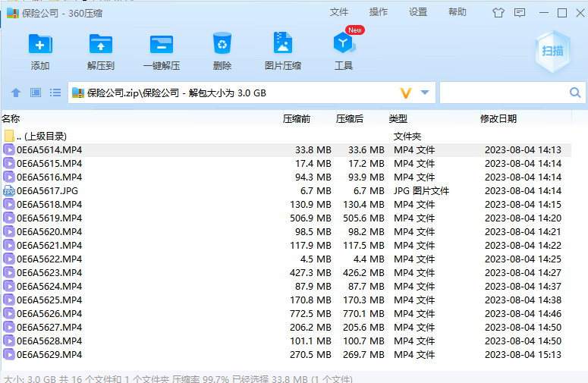Screen dimensions: 588x383
Task: Select file 0E6A5617.JPG in list
Action: click(47, 190)
